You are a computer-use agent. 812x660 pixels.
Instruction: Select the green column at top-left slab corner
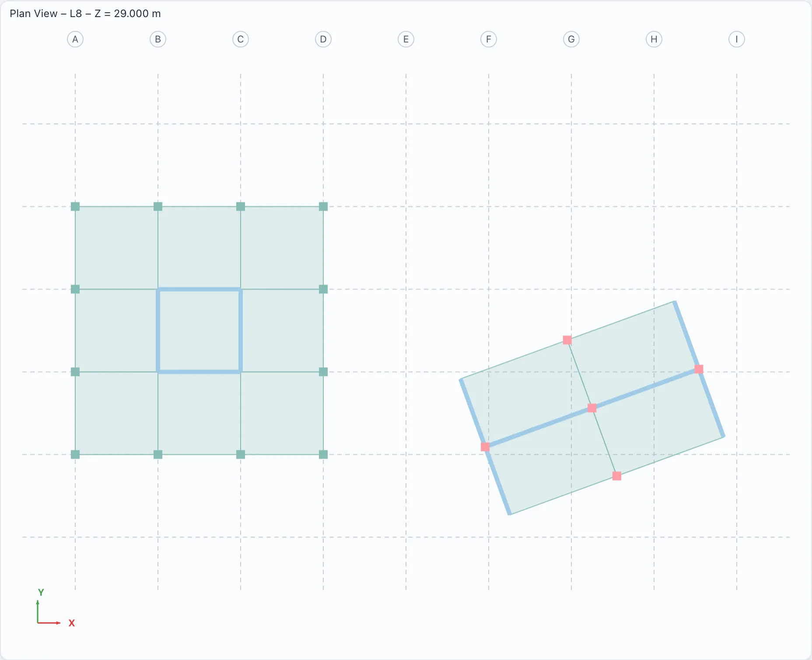pyautogui.click(x=75, y=207)
